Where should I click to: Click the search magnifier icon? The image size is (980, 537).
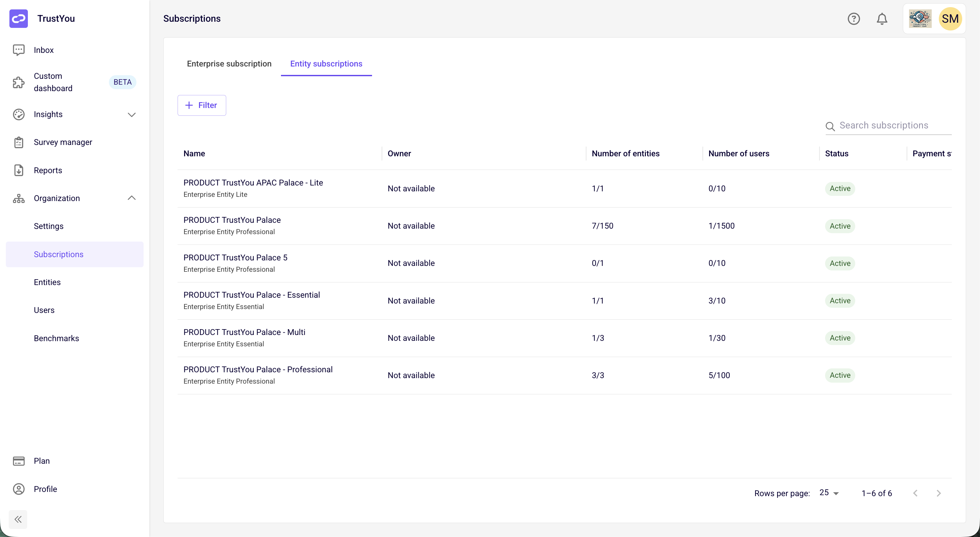pyautogui.click(x=830, y=126)
